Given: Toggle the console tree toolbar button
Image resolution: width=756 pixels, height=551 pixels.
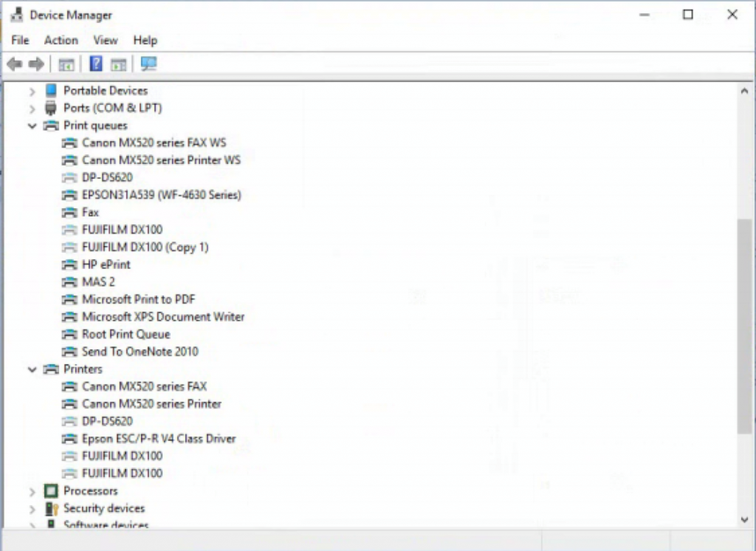Looking at the screenshot, I should [x=66, y=64].
